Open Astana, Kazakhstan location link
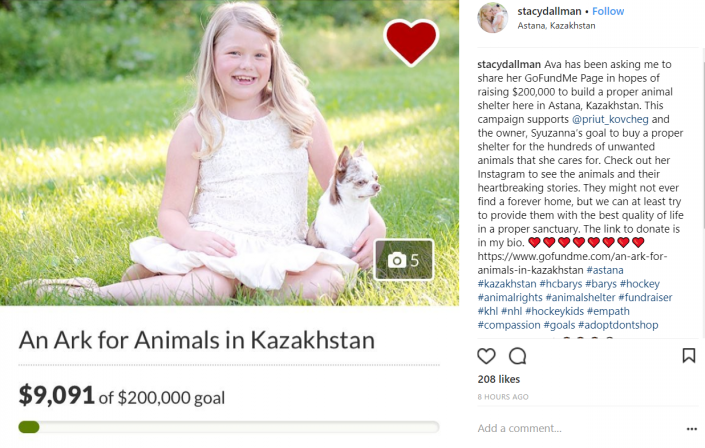The height and width of the screenshot is (448, 705). [x=557, y=26]
